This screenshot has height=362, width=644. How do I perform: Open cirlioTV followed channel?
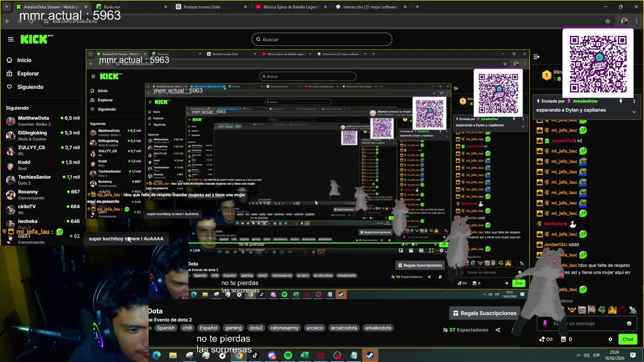click(43, 209)
